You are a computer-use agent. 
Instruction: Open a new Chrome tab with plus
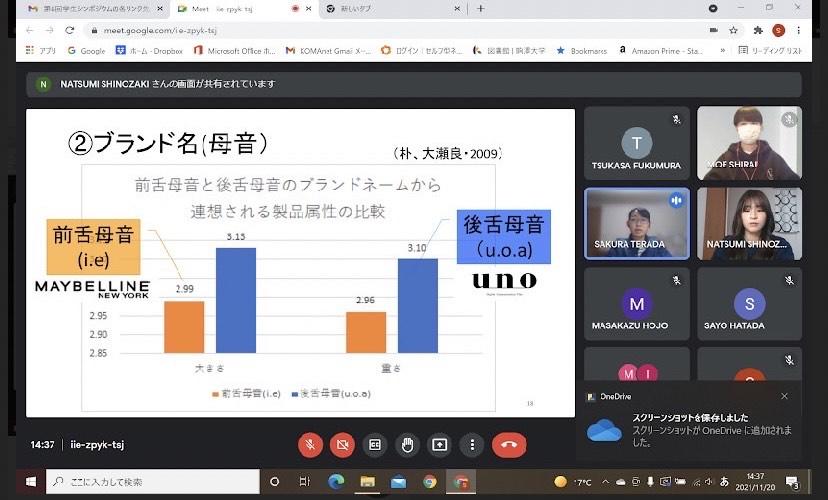pos(480,8)
